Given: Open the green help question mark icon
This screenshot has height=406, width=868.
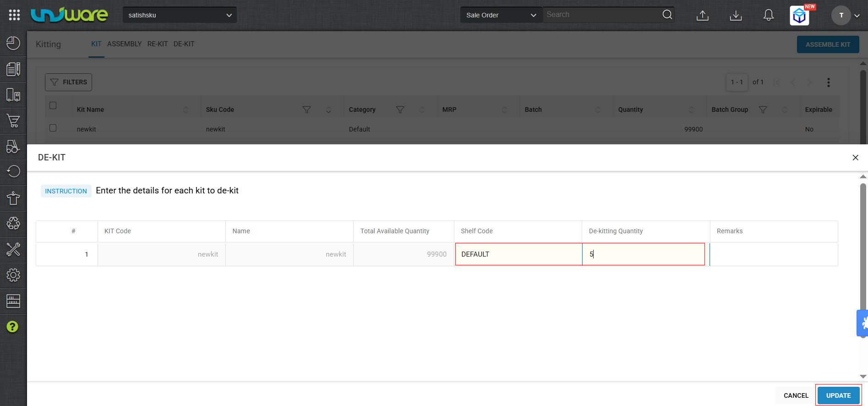Looking at the screenshot, I should [13, 327].
